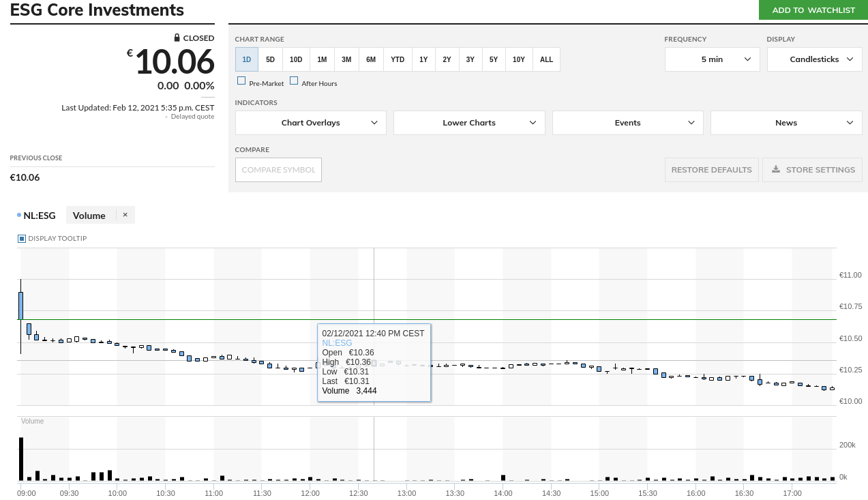Expand Lower Charts dropdown
This screenshot has width=868, height=500.
click(469, 123)
